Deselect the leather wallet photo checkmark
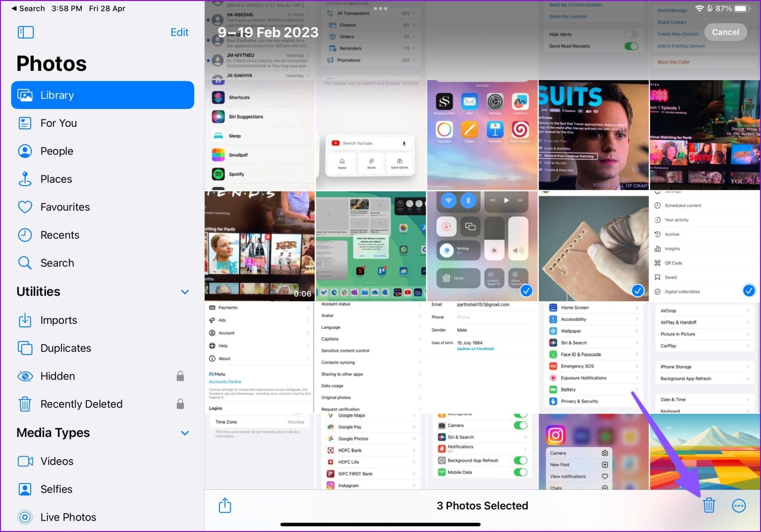The image size is (761, 532). click(638, 290)
